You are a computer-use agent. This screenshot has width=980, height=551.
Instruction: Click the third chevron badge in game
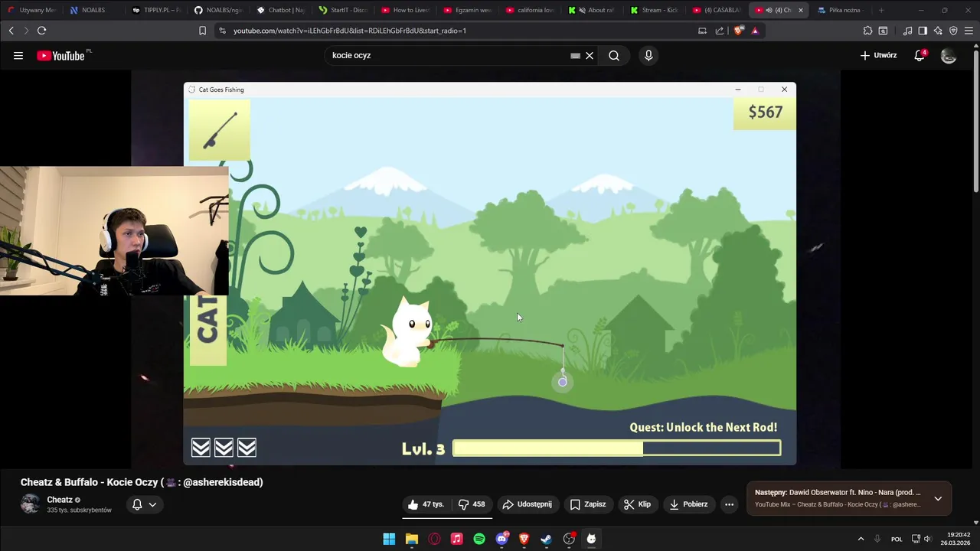coord(247,448)
